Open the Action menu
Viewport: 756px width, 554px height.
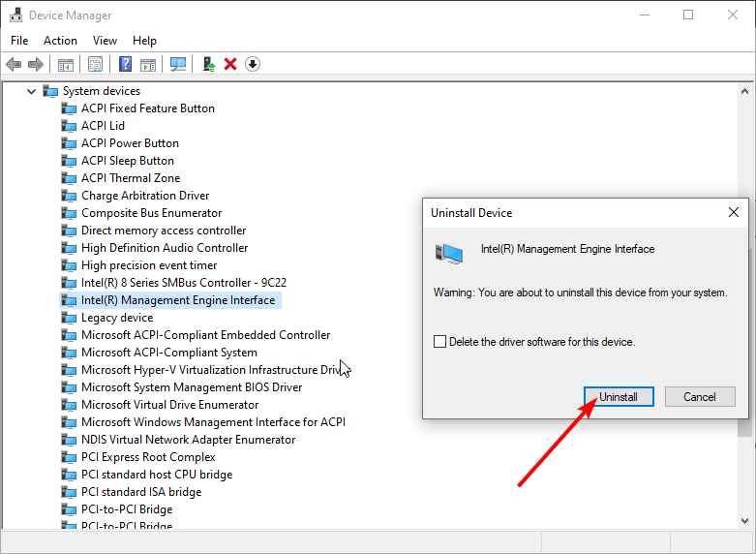tap(60, 41)
